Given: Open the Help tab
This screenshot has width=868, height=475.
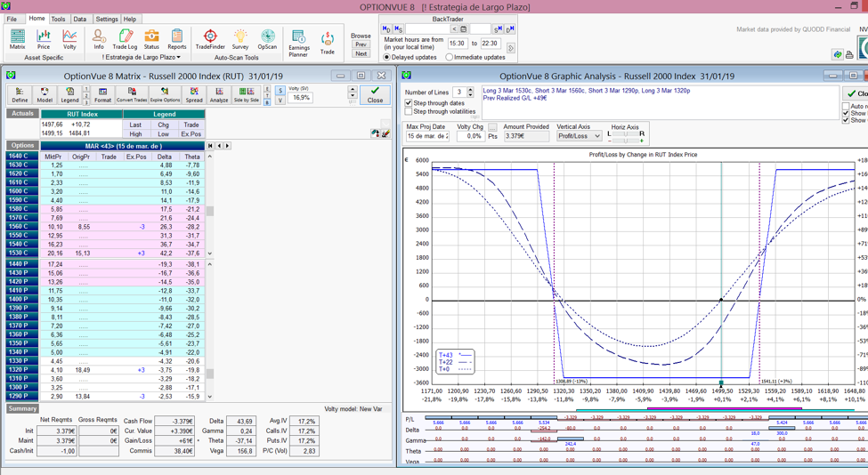Looking at the screenshot, I should pos(130,19).
